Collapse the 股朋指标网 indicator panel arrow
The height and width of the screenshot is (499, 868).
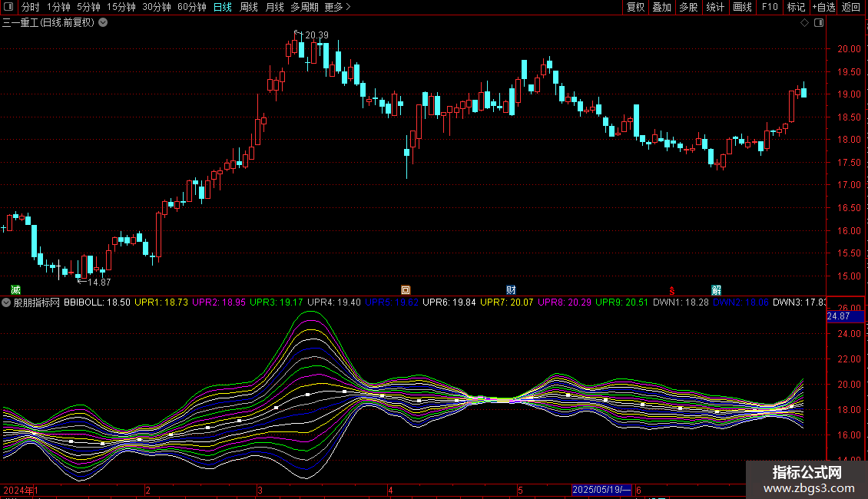point(6,302)
